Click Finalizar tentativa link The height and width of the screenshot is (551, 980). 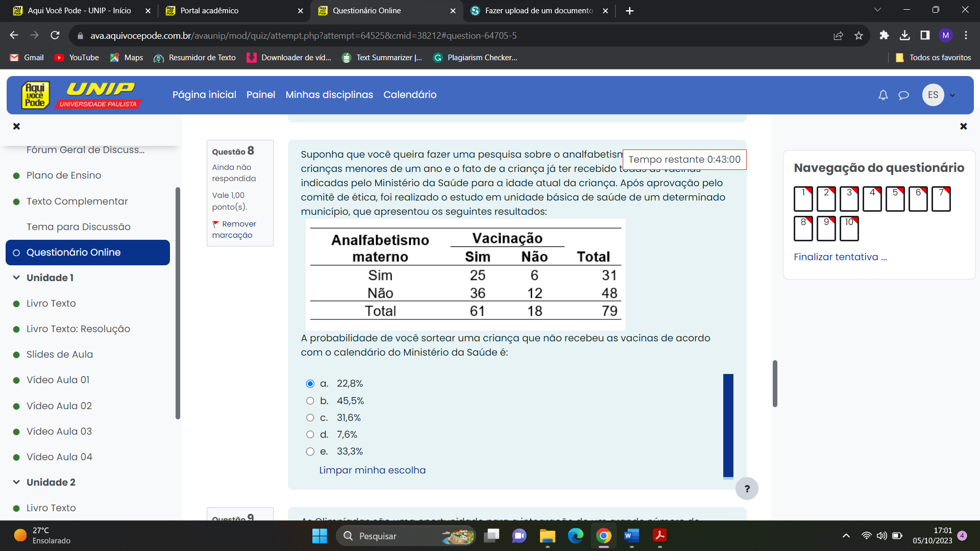840,257
